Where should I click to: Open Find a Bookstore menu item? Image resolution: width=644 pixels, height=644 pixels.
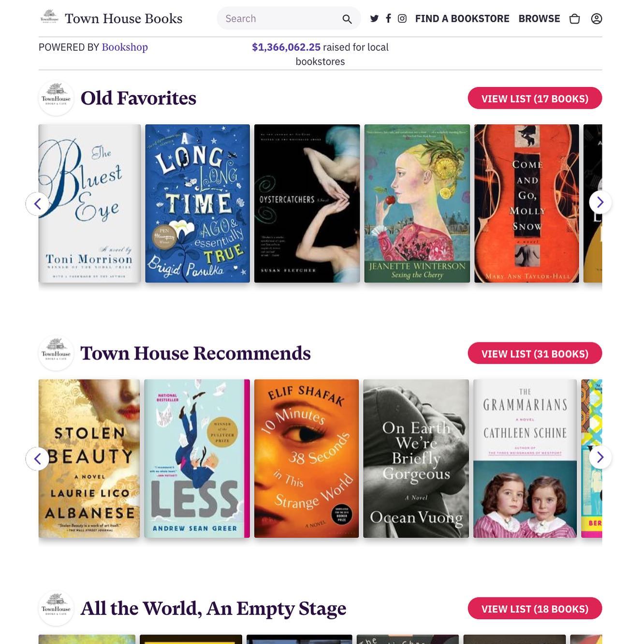click(x=462, y=19)
